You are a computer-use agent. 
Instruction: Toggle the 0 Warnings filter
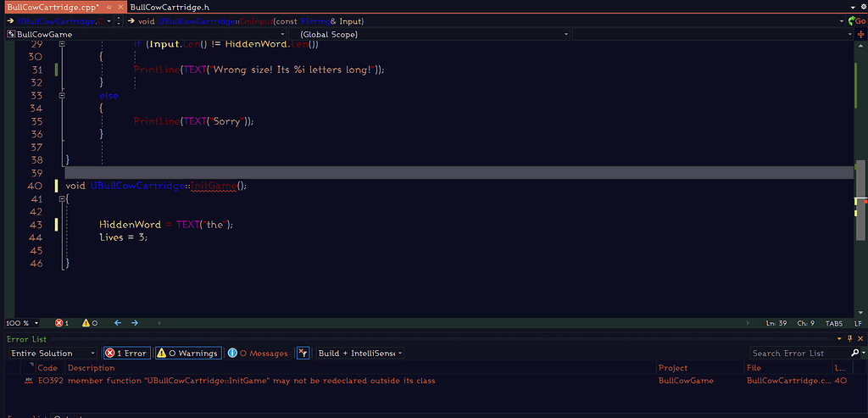tap(186, 353)
